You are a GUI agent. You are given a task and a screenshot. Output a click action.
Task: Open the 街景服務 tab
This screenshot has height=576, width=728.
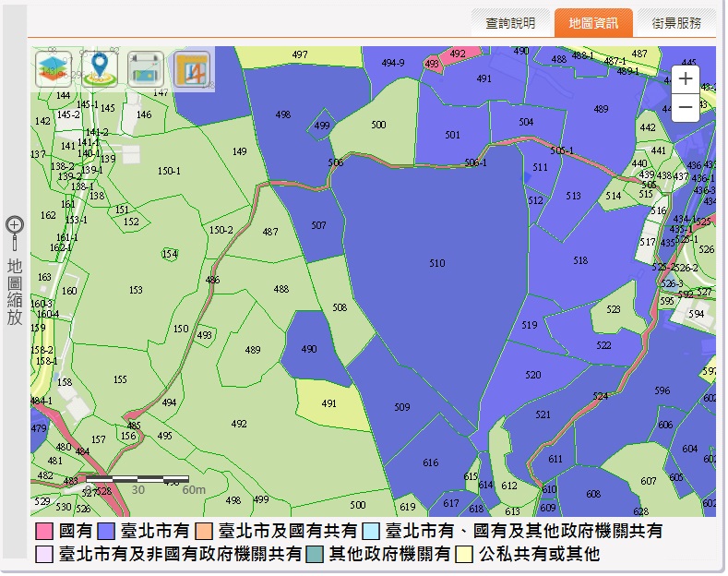click(x=676, y=23)
